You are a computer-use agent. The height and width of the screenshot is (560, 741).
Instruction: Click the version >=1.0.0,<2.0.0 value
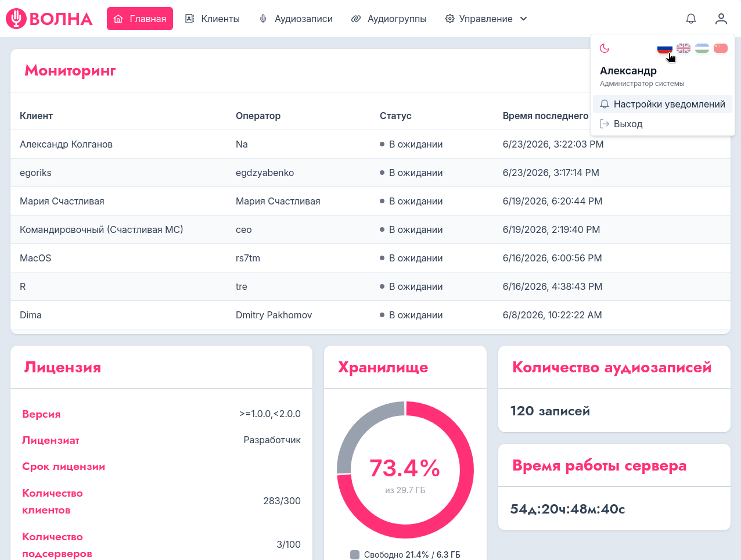(270, 414)
